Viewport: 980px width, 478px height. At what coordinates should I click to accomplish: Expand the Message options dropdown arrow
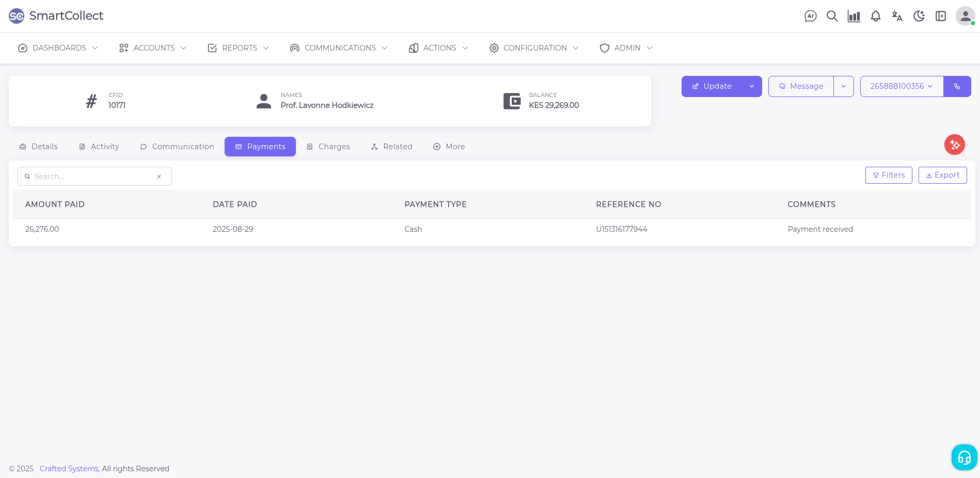[x=843, y=86]
